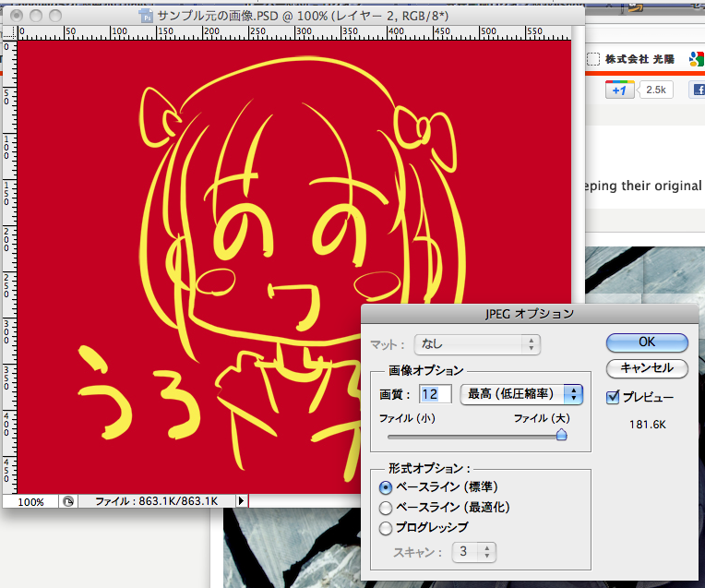
Task: Close the Photoshop document window
Action: [x=17, y=16]
